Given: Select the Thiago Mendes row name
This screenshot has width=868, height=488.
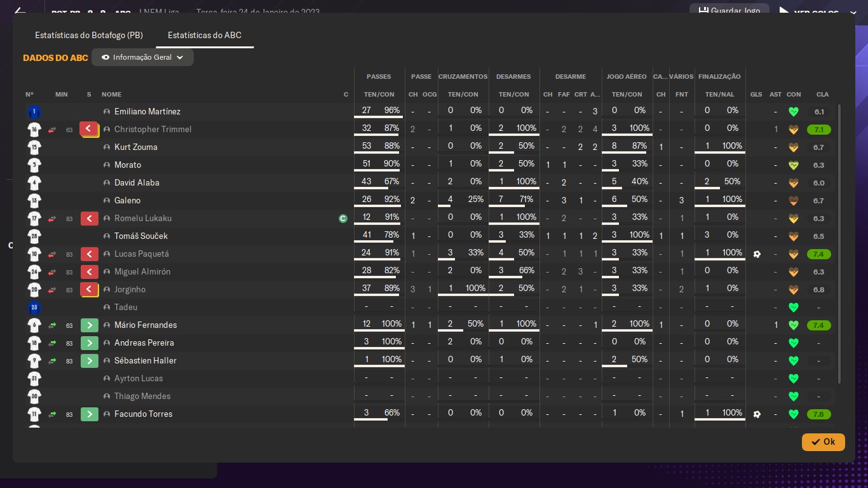Looking at the screenshot, I should tap(142, 396).
